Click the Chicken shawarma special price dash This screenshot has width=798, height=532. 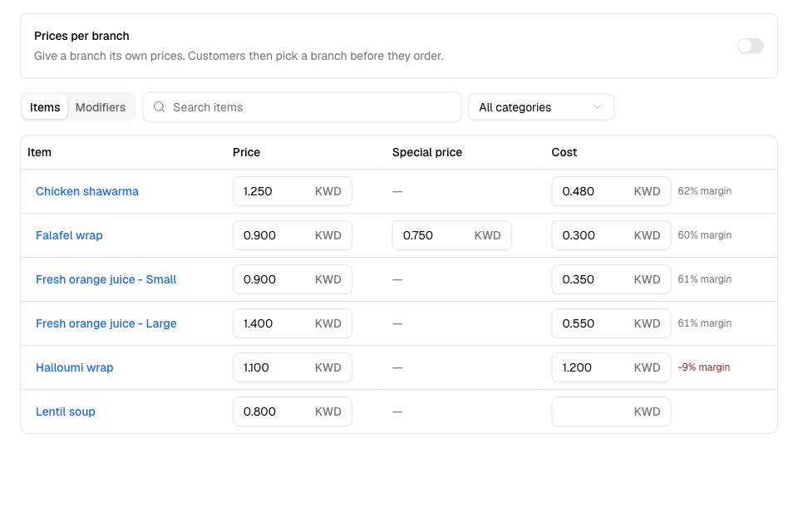coord(397,191)
